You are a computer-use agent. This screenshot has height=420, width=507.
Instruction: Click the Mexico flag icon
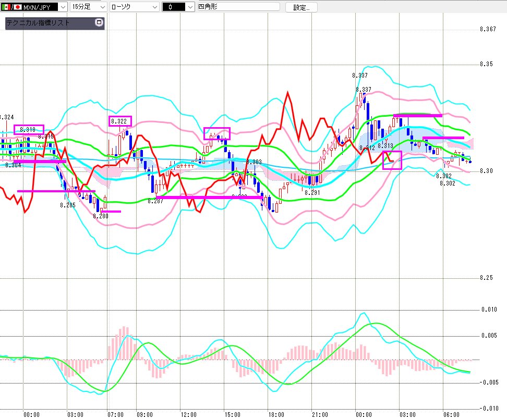point(6,7)
